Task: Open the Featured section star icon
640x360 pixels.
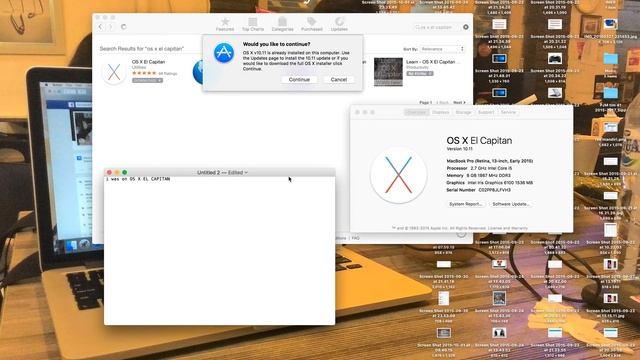Action: click(x=225, y=22)
